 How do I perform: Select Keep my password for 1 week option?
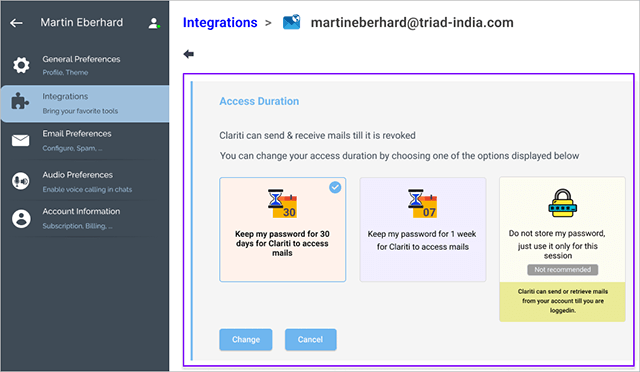point(422,229)
